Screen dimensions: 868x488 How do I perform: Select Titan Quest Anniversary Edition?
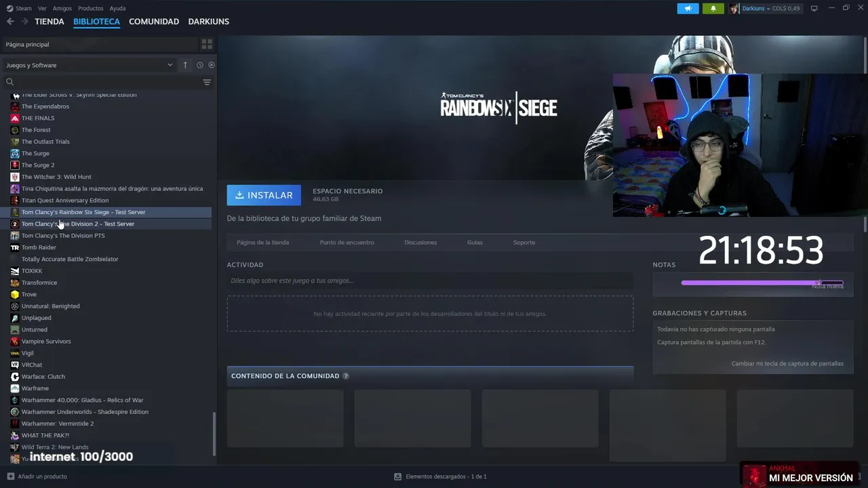pyautogui.click(x=65, y=201)
